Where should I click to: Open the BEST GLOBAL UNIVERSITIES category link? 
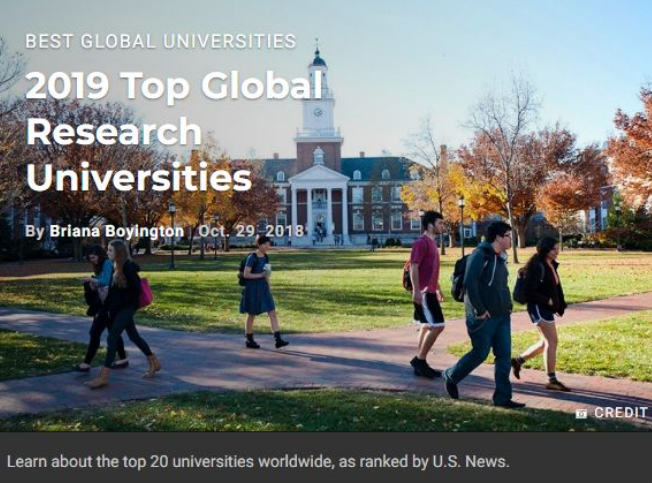[161, 41]
